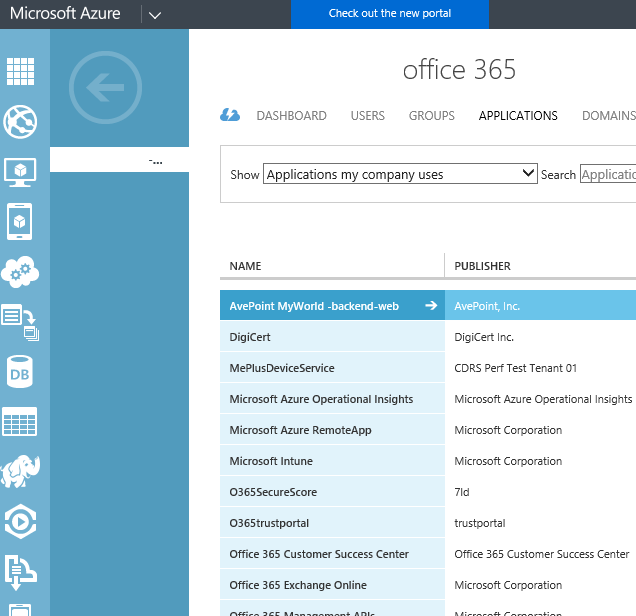Click the back arrow circle button
Screen dimensions: 636x616
click(106, 89)
